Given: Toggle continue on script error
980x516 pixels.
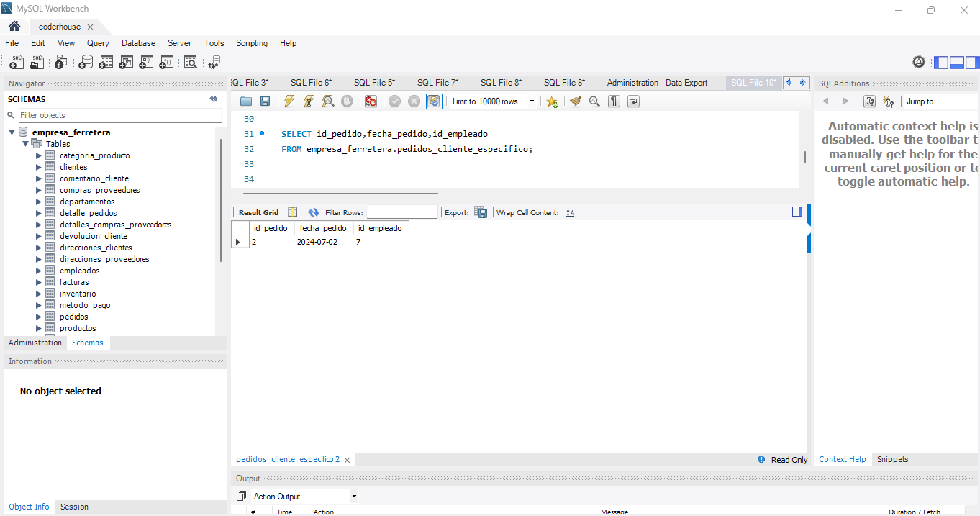Looking at the screenshot, I should tap(371, 101).
